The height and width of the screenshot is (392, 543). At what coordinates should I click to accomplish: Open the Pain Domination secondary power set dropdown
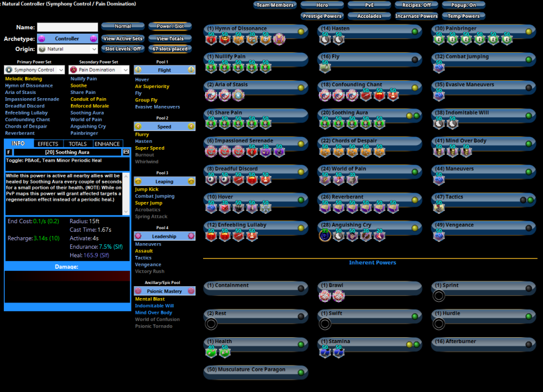98,69
